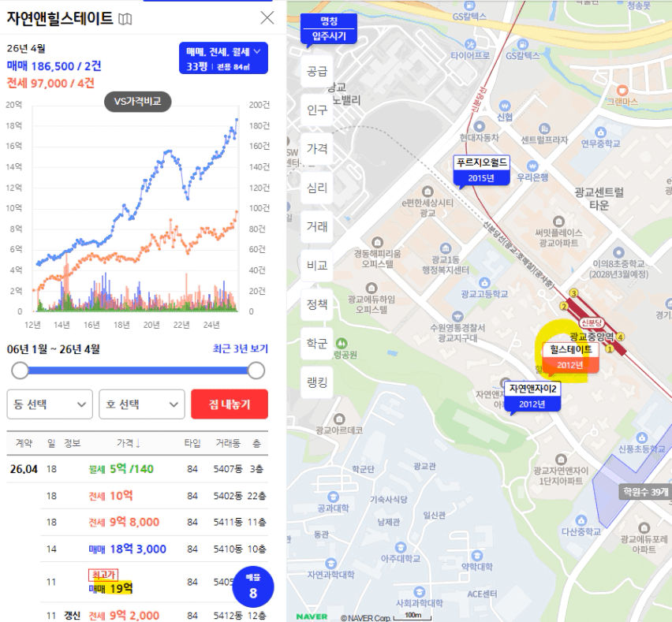Click the 현대자동차 map icon
Image resolution: width=672 pixels, height=622 pixels.
point(479,126)
